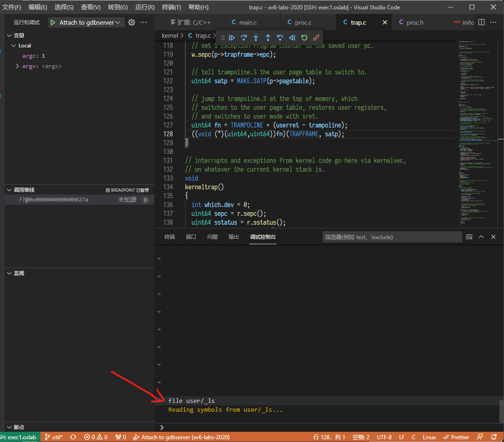Click forwarded ports indicator in status bar
The height and width of the screenshot is (442, 504).
pos(121,437)
